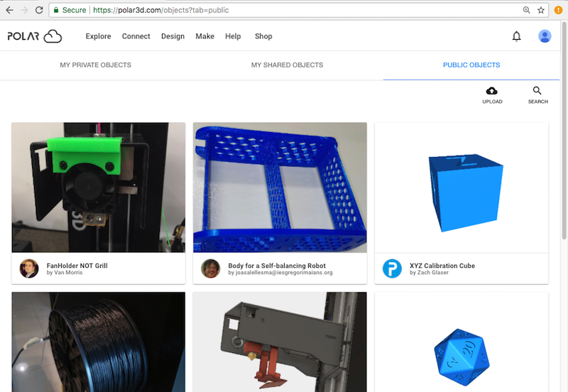Screen dimensions: 568x392
Task: Click the Upload cloud icon
Action: point(492,91)
